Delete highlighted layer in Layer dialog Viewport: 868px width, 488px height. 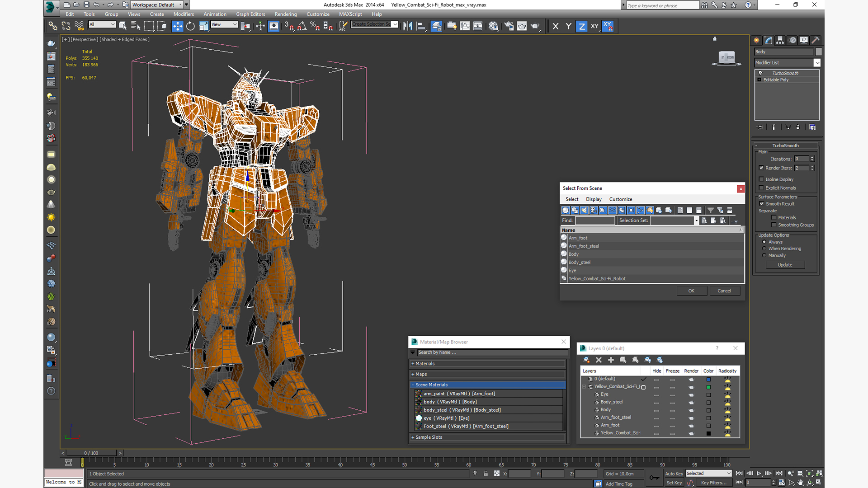point(599,360)
